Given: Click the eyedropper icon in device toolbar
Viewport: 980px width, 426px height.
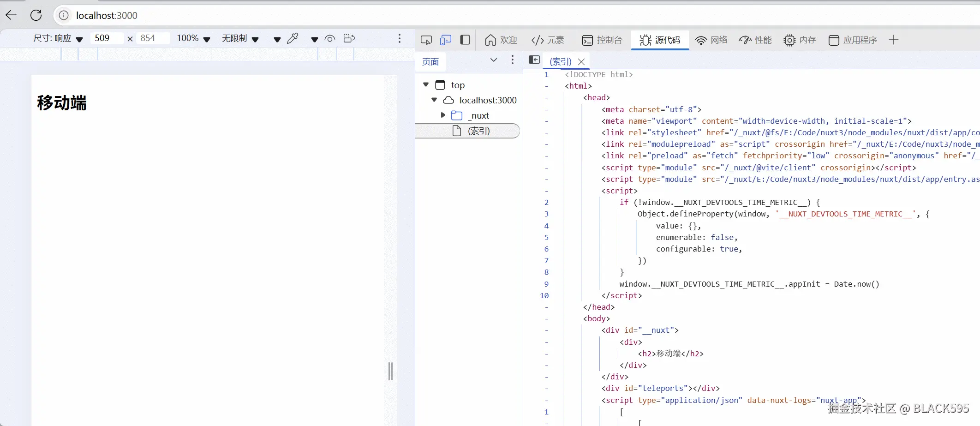Looking at the screenshot, I should (x=293, y=38).
